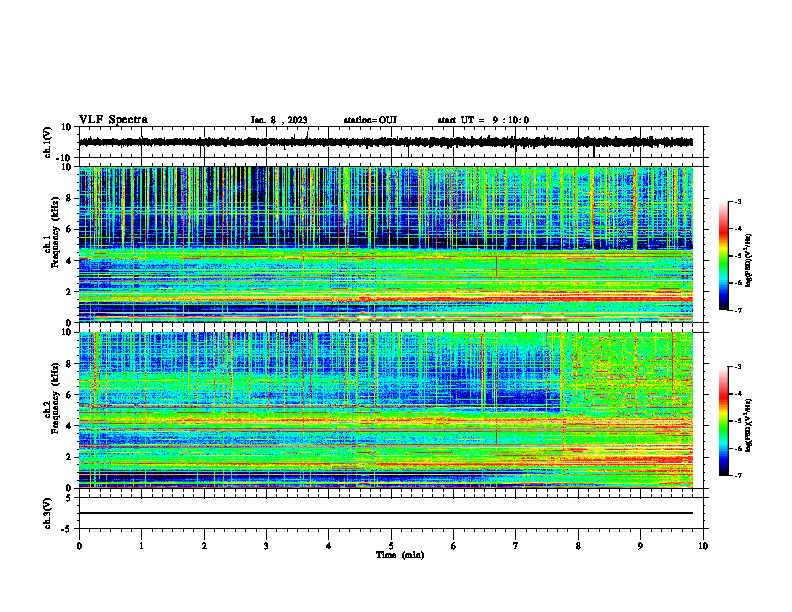The image size is (792, 612).
Task: Click inside the ch.2 spectrogram panel
Action: [x=386, y=410]
